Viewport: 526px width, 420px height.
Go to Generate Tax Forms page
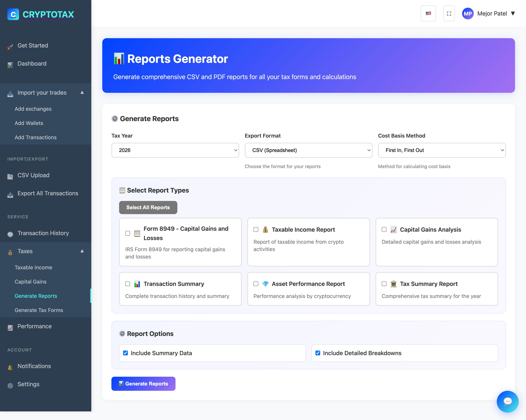39,310
